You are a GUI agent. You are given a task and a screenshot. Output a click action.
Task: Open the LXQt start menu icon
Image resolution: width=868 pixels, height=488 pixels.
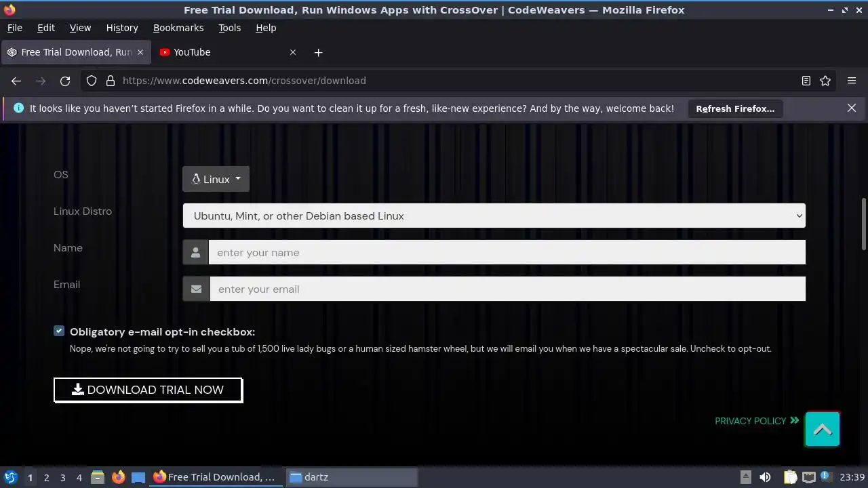tap(10, 477)
